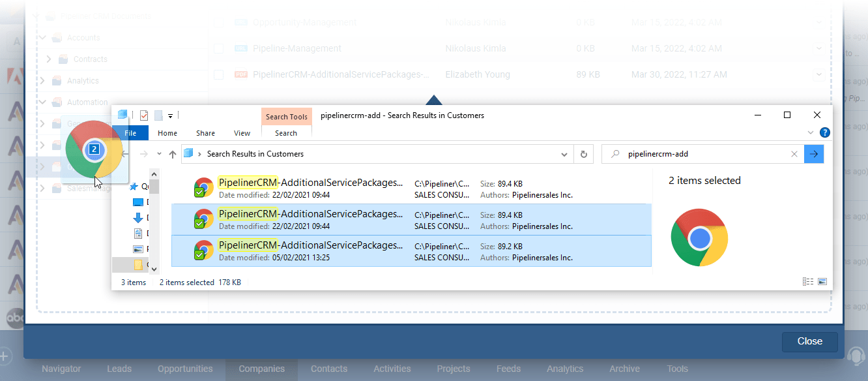Viewport: 868px width, 381px height.
Task: Tick the PipelinerCRM-AdditionalServicePackages checkbox
Action: (219, 74)
